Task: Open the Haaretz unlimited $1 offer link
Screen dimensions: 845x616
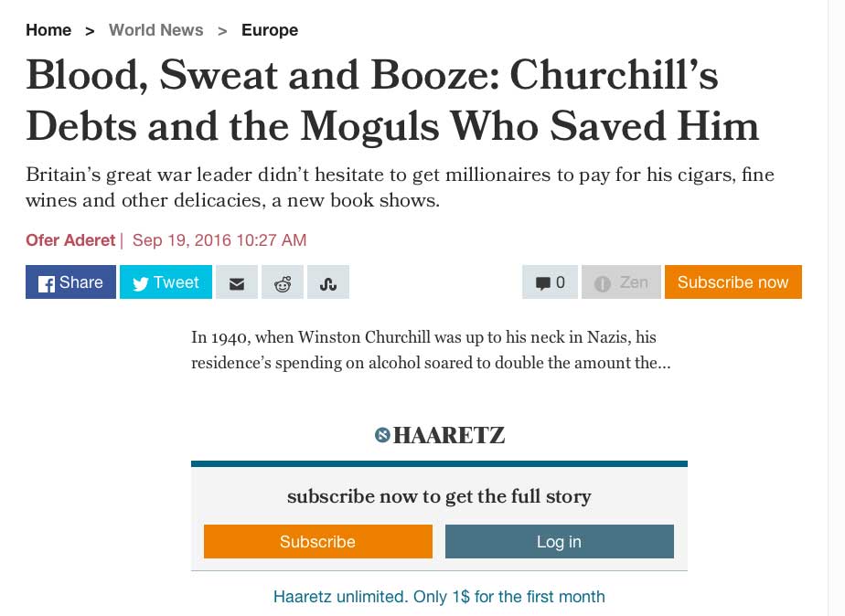Action: [439, 597]
